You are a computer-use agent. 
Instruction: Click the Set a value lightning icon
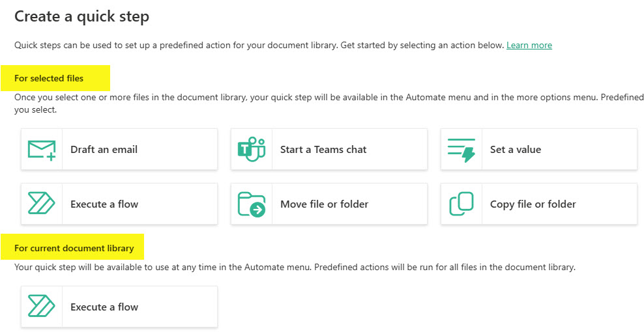461,150
